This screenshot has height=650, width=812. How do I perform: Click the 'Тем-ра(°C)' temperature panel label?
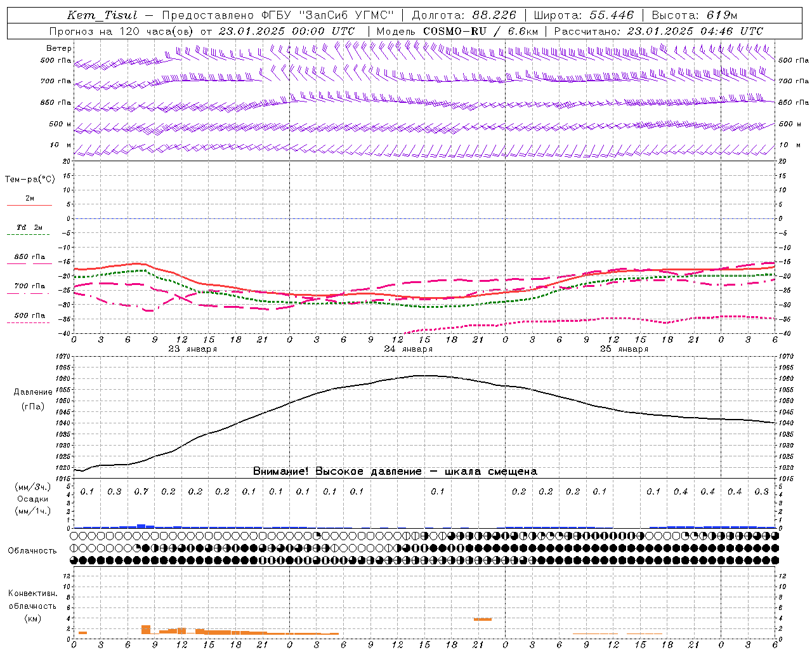pos(30,180)
